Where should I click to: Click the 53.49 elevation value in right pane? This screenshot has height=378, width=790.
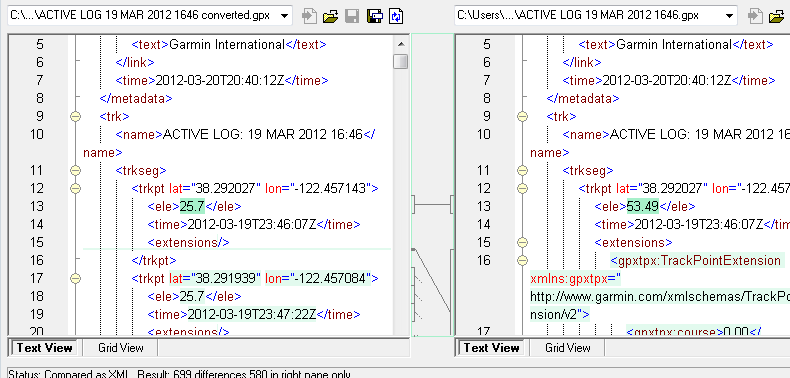click(643, 206)
